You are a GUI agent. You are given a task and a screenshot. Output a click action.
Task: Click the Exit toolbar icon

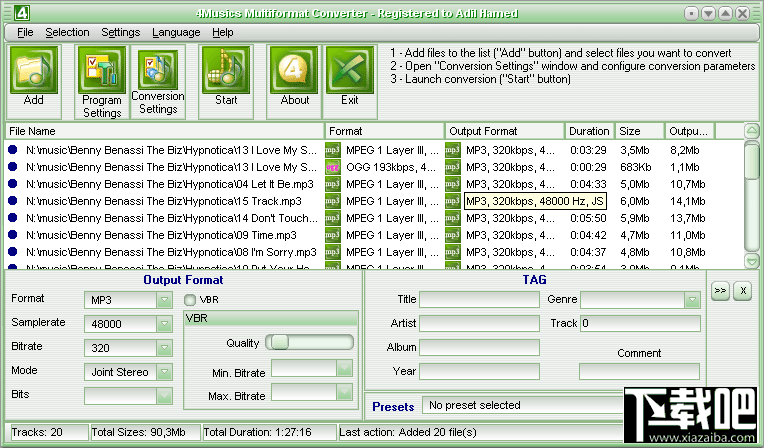[x=349, y=82]
